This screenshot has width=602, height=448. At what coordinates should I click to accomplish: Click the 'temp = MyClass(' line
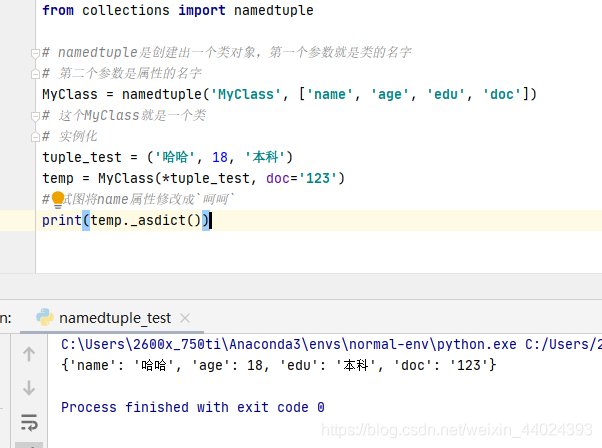(x=194, y=179)
